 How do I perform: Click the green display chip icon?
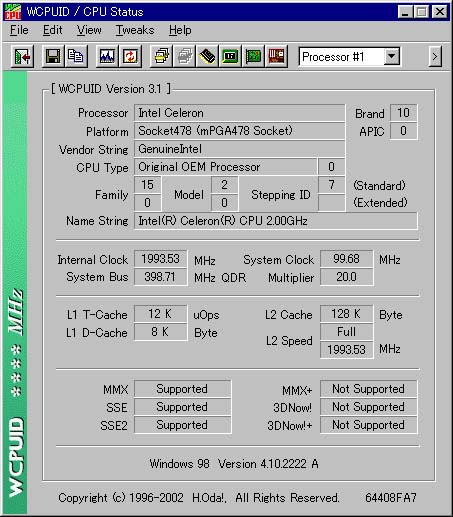(x=230, y=57)
